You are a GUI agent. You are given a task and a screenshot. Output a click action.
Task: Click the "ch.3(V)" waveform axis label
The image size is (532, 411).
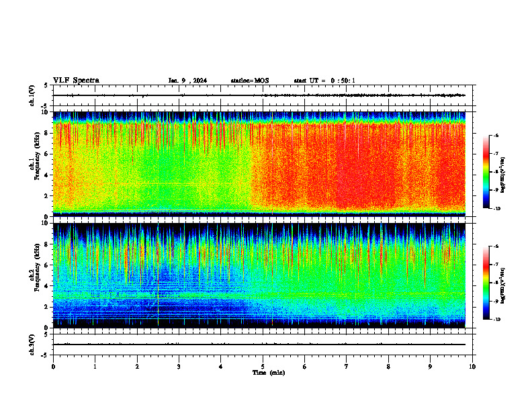click(x=32, y=345)
